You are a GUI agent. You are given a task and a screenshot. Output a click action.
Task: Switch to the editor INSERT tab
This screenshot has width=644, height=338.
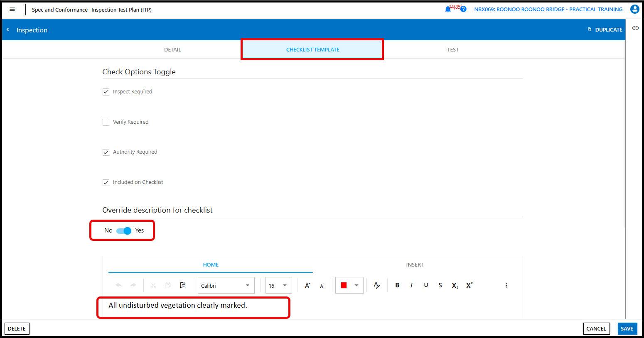coord(415,265)
